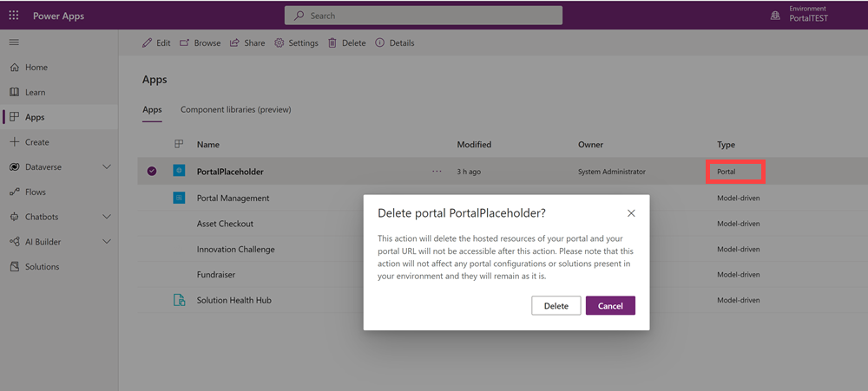
Task: Open the PortalPlaceholder app name
Action: [230, 172]
